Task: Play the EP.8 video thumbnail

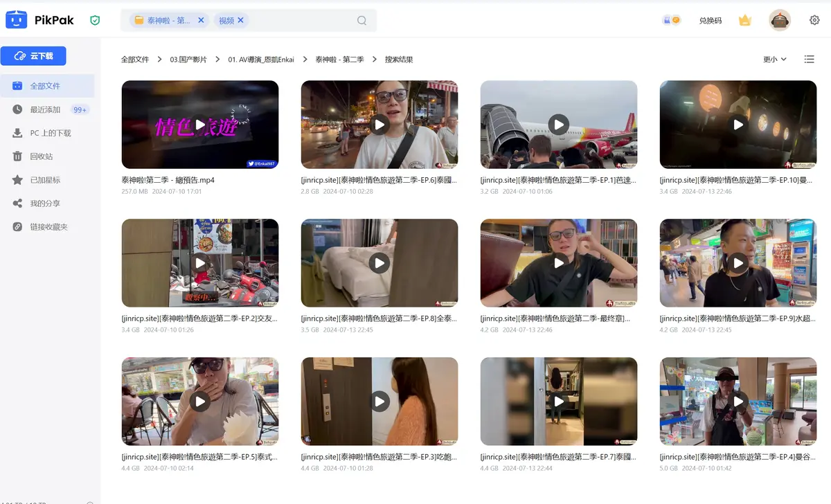Action: tap(379, 263)
